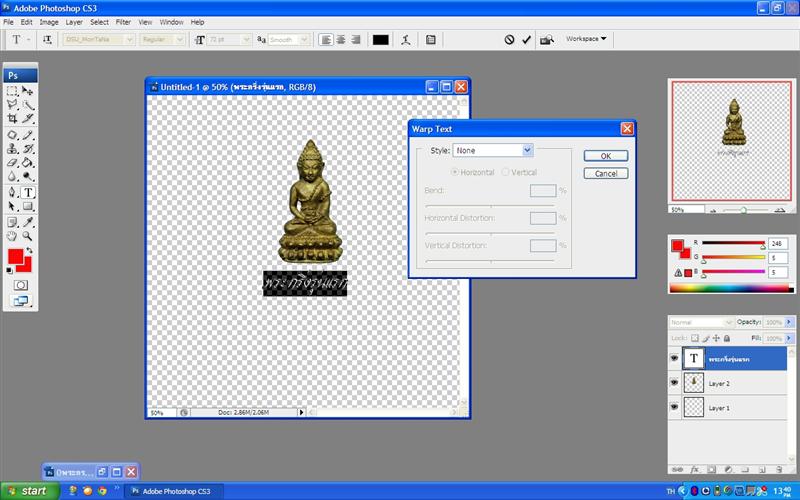Click the Cancel current edits icon

[509, 40]
